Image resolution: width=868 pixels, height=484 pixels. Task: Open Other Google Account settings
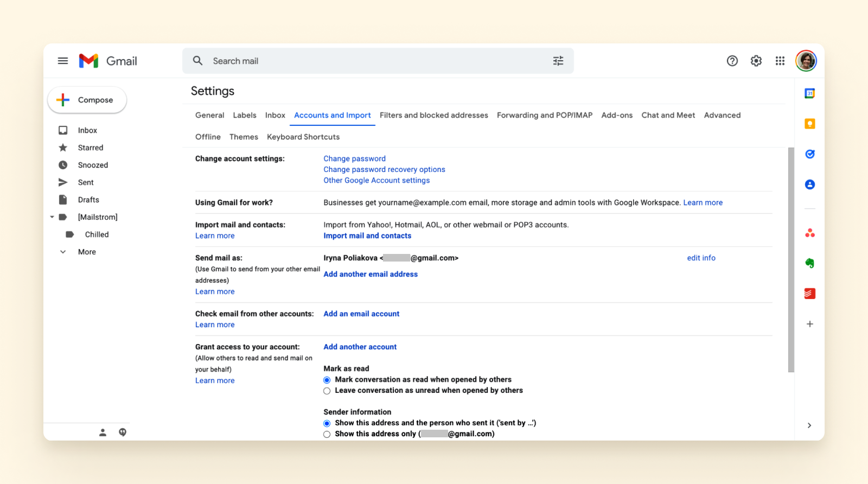pos(377,180)
